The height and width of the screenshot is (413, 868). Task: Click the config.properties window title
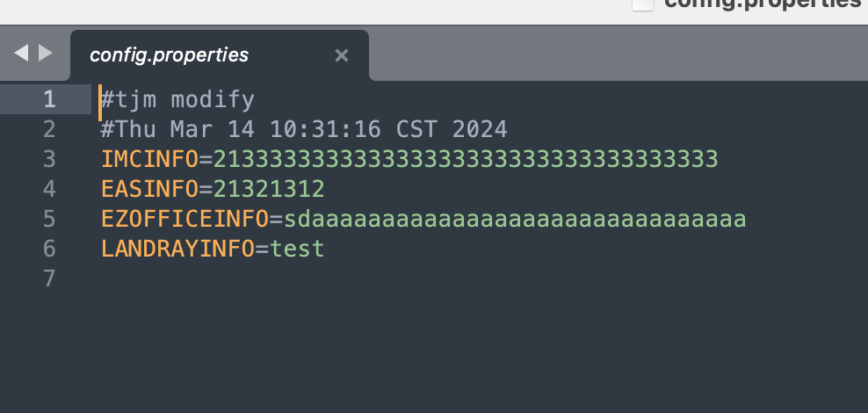coord(765,4)
